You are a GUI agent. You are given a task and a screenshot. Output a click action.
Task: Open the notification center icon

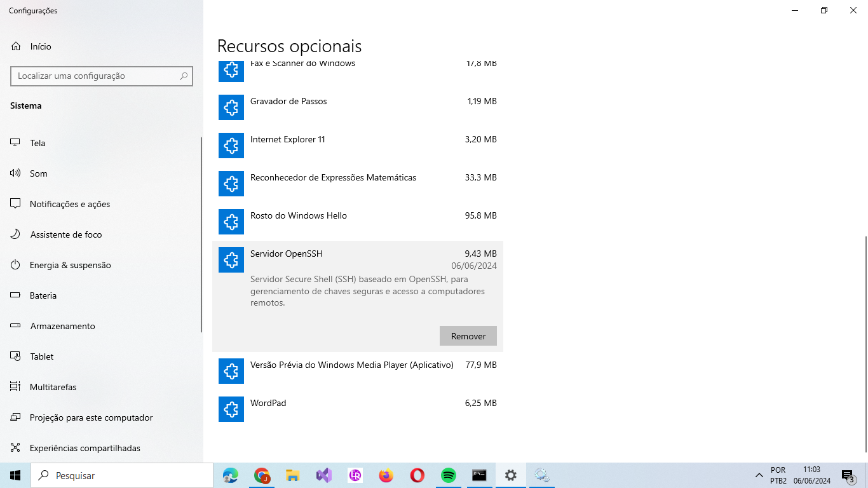[x=848, y=475]
